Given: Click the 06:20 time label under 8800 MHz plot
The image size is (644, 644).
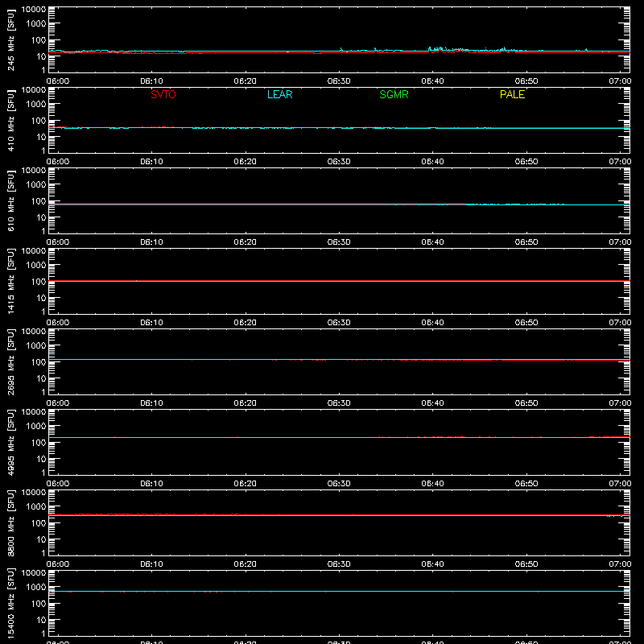Looking at the screenshot, I should [x=246, y=564].
